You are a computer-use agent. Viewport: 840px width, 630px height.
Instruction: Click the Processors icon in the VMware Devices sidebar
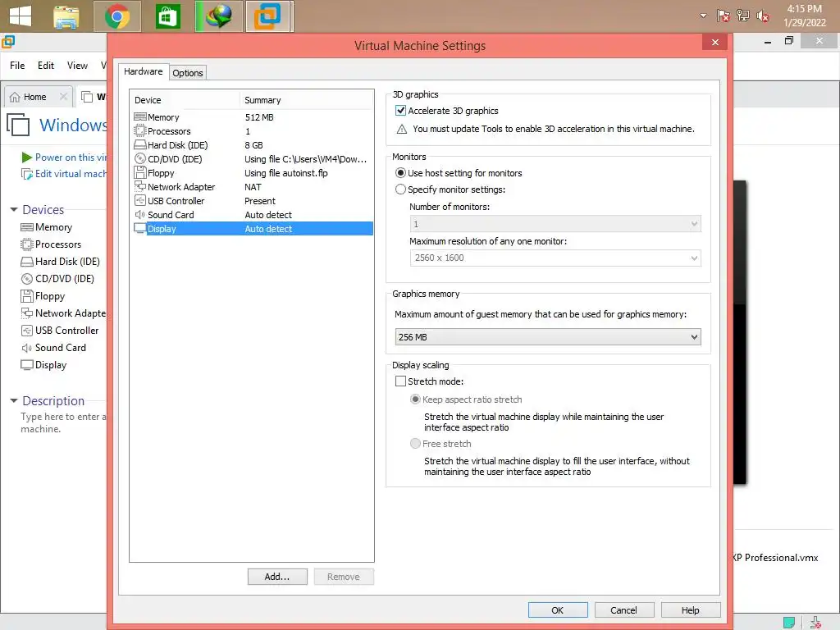pyautogui.click(x=27, y=244)
